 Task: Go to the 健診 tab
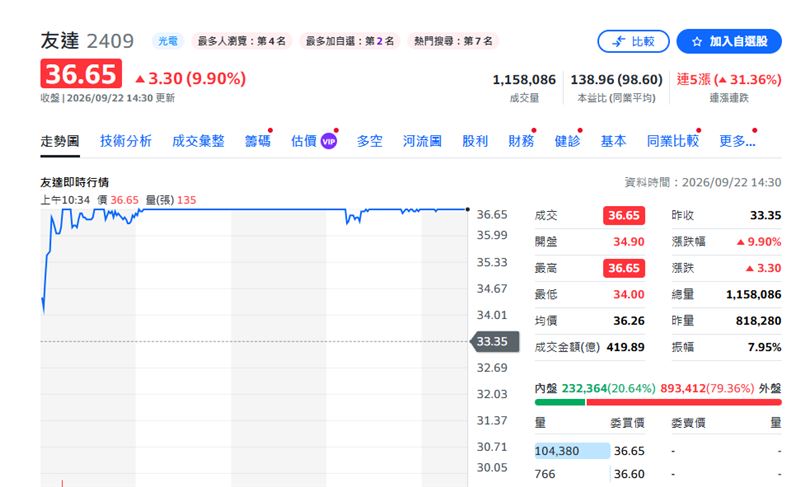567,141
